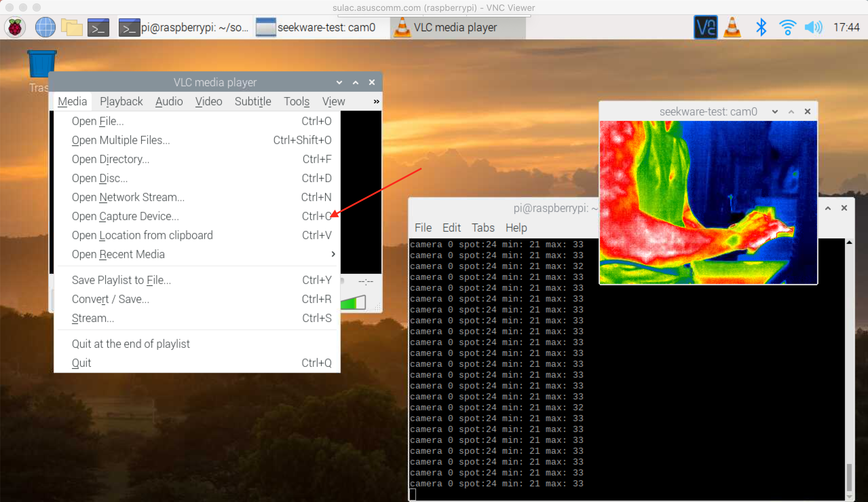Viewport: 868px width, 502px height.
Task: Choose Open Network Stream...
Action: [x=197, y=197]
